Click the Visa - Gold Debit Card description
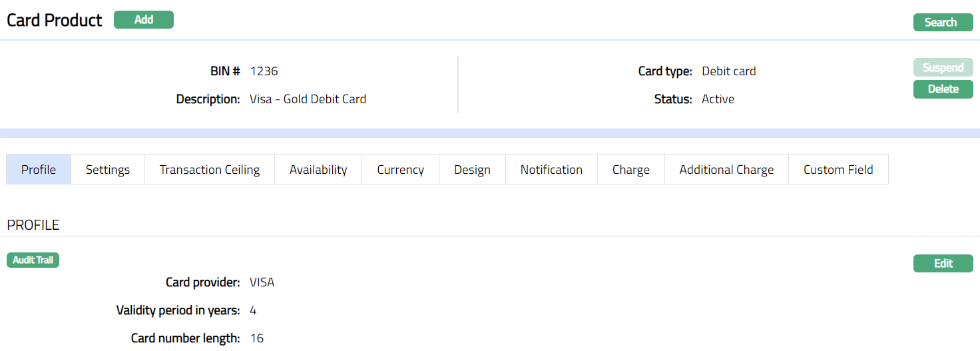Screen dimensions: 980x351 [x=308, y=99]
